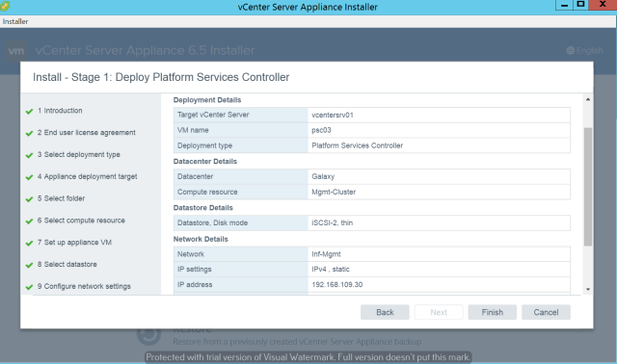Click the checkmark beside Select folder
617x364 pixels.
point(29,199)
